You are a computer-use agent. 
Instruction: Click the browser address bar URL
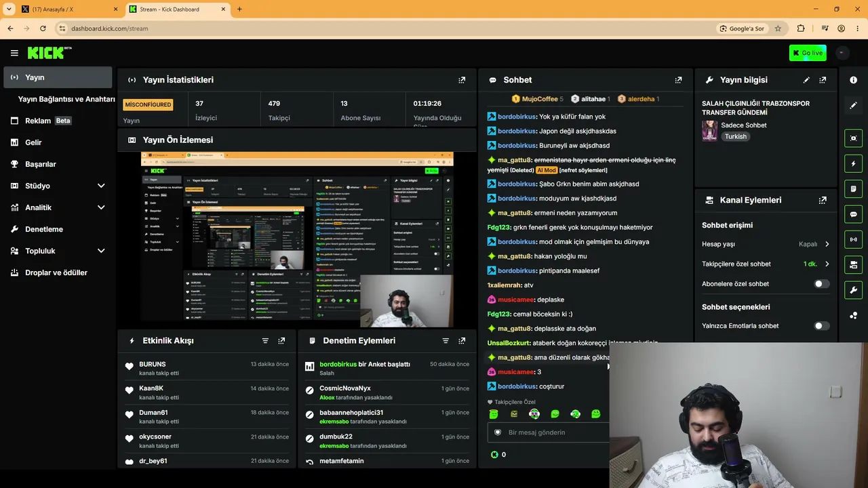click(x=109, y=28)
